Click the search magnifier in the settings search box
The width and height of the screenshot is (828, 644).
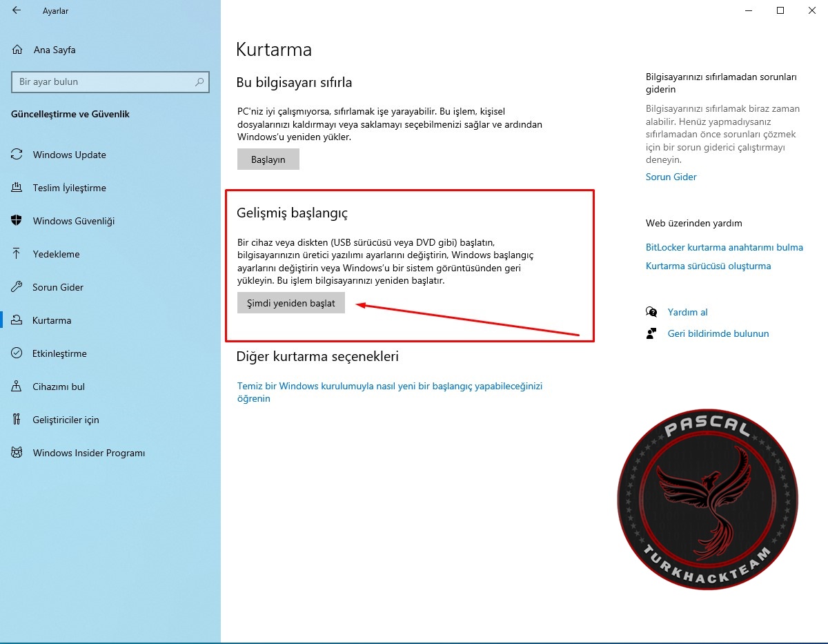click(x=199, y=81)
